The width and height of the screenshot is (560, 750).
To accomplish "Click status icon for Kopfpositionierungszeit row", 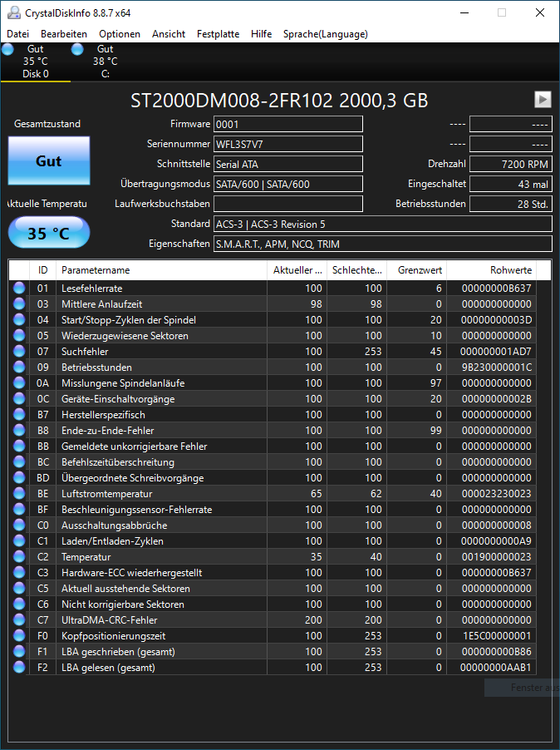I will point(19,635).
